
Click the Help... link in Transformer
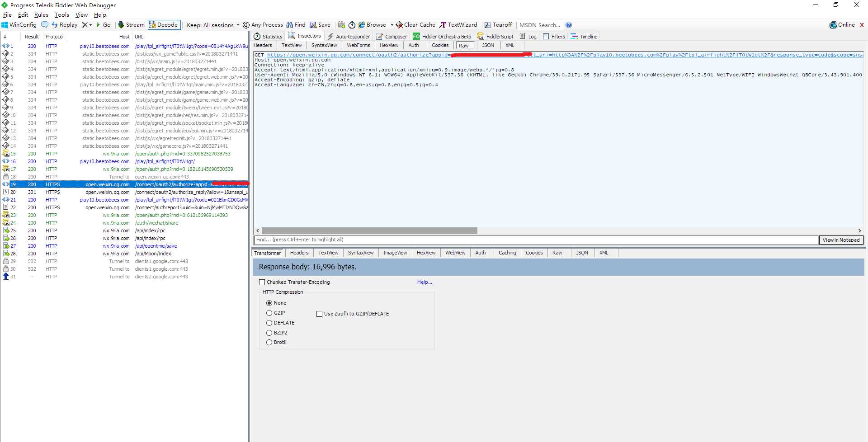click(425, 282)
